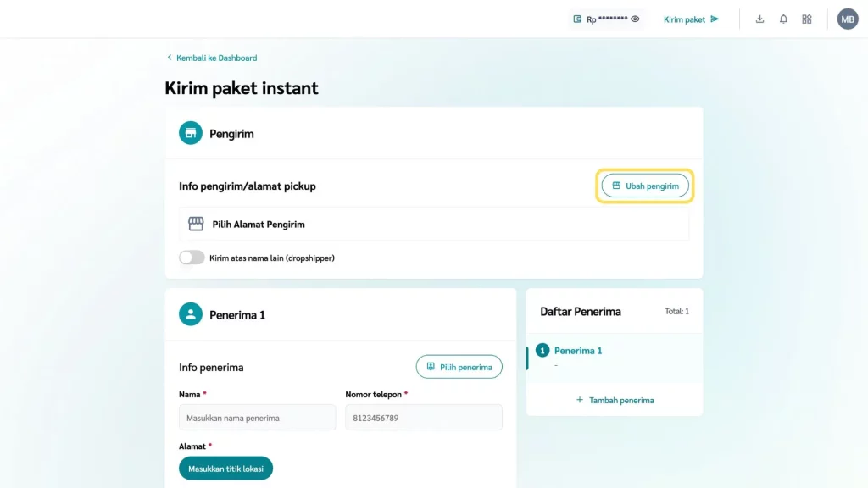Click the download icon in header
This screenshot has height=488, width=868.
[x=759, y=19]
